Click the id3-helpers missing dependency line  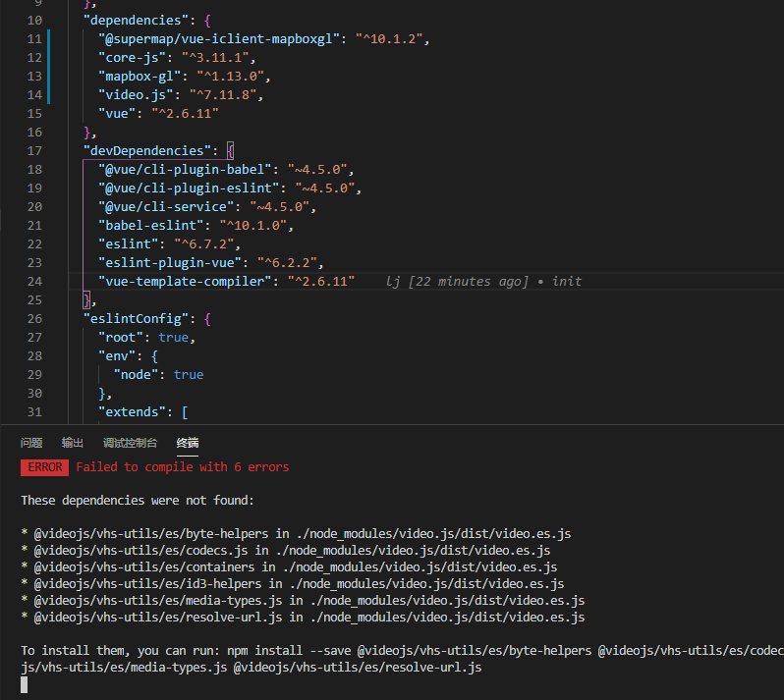pos(293,583)
